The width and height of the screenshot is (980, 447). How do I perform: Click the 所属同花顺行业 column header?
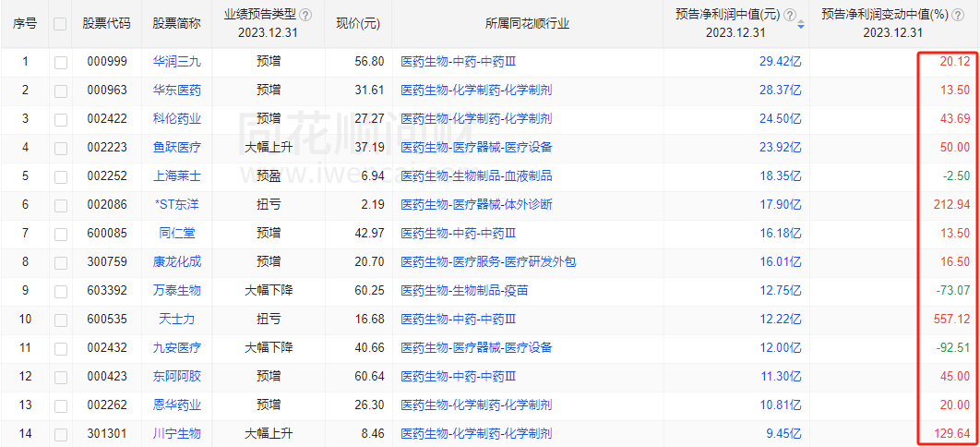(527, 24)
